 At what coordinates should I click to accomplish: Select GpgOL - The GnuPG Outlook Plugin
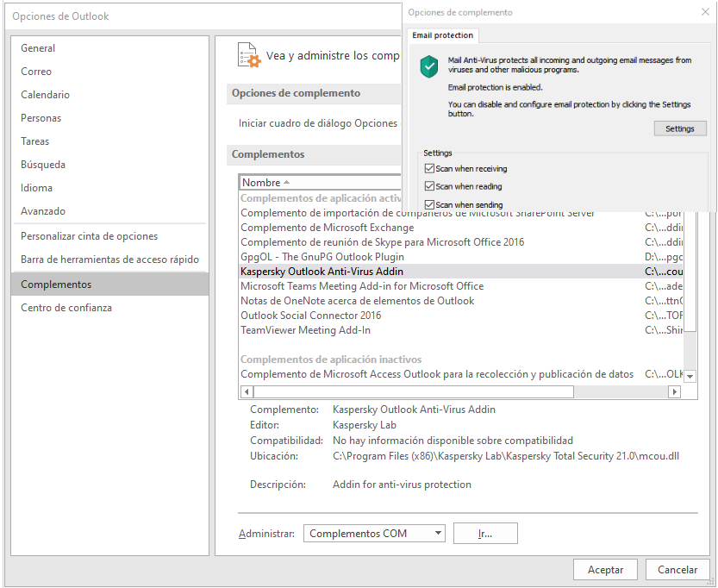pyautogui.click(x=462, y=257)
